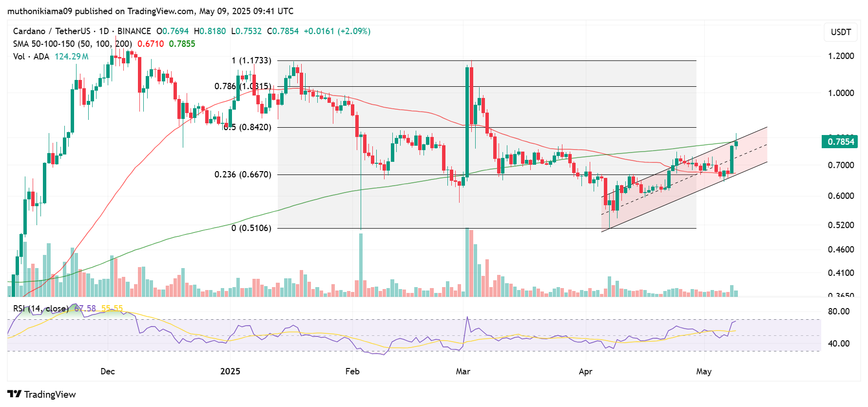Click the tall March volume bar
The image size is (868, 407).
click(x=467, y=262)
